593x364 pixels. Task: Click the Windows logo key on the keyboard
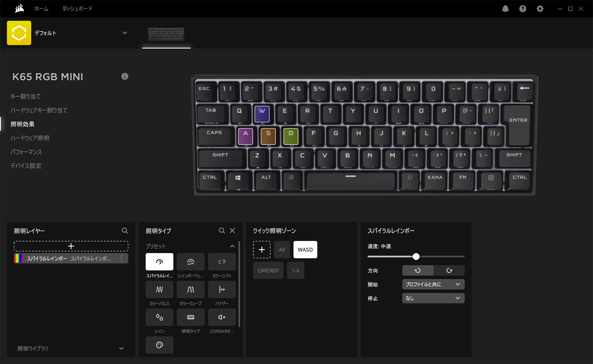point(238,180)
